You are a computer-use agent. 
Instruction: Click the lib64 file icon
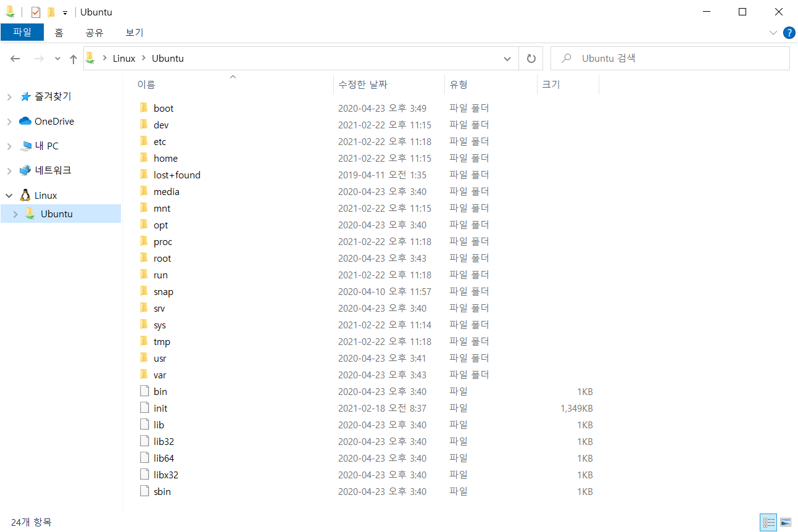pos(144,458)
